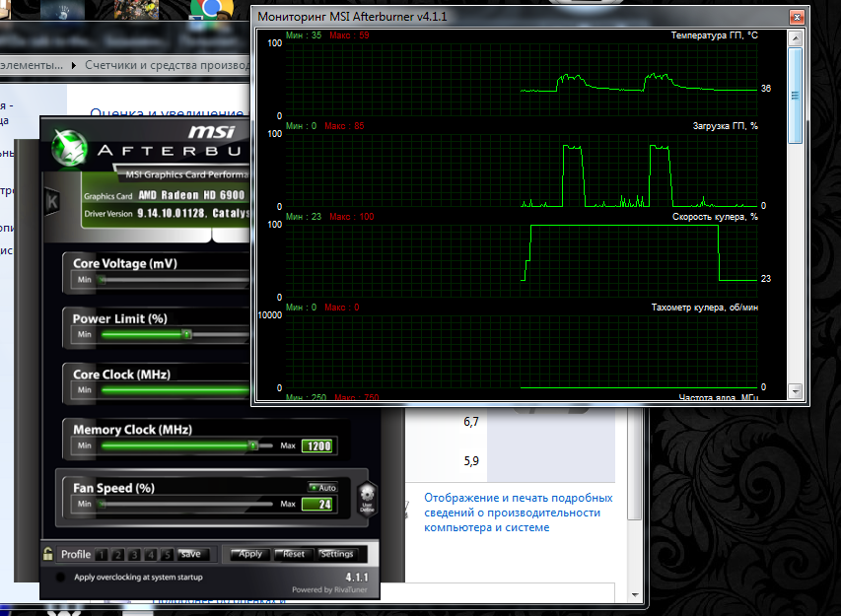Click the score value 5,9
Image resolution: width=841 pixels, height=616 pixels.
point(471,461)
